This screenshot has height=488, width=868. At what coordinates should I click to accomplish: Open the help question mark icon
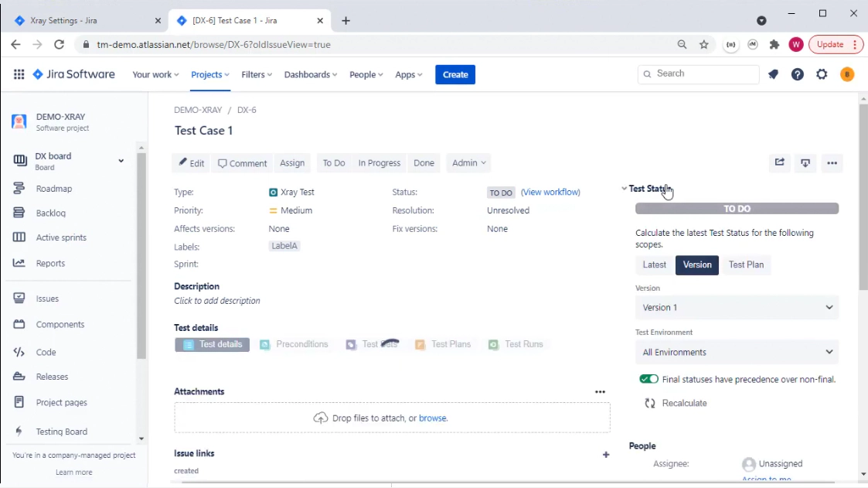[797, 74]
